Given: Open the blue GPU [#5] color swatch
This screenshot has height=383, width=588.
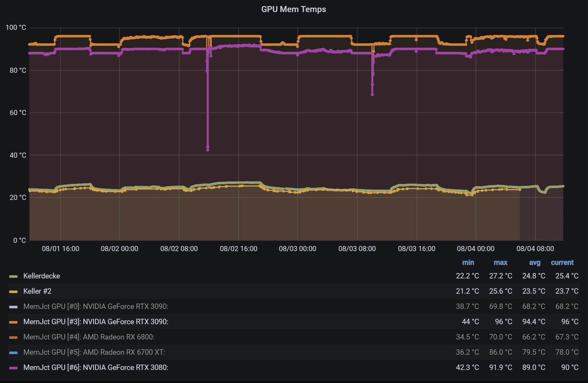Looking at the screenshot, I should [x=13, y=352].
